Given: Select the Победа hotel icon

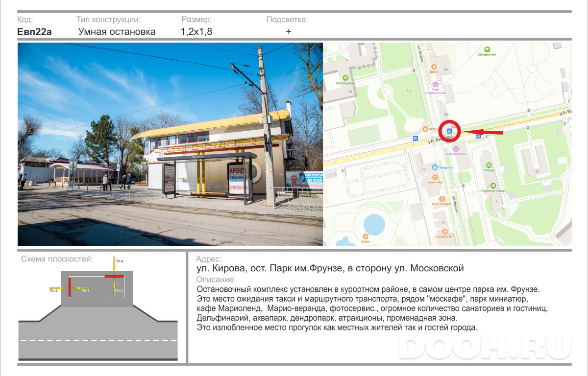Looking at the screenshot, I should 488,166.
